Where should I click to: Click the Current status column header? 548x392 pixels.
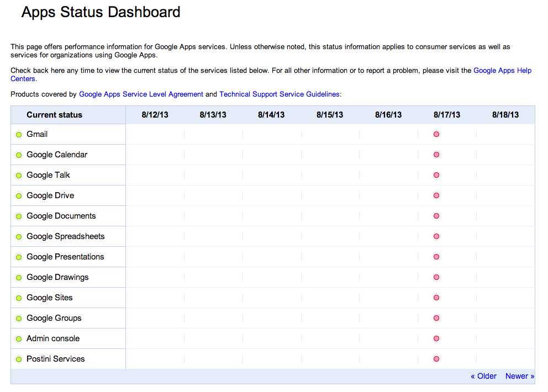[x=54, y=115]
